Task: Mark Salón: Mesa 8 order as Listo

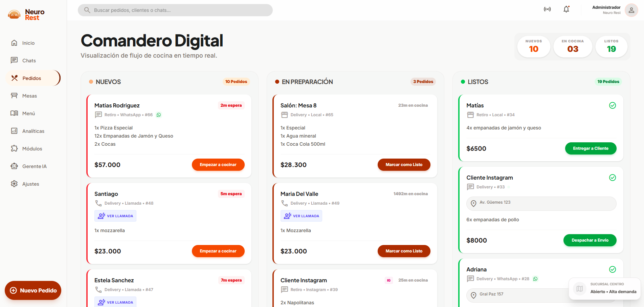Action: tap(404, 165)
